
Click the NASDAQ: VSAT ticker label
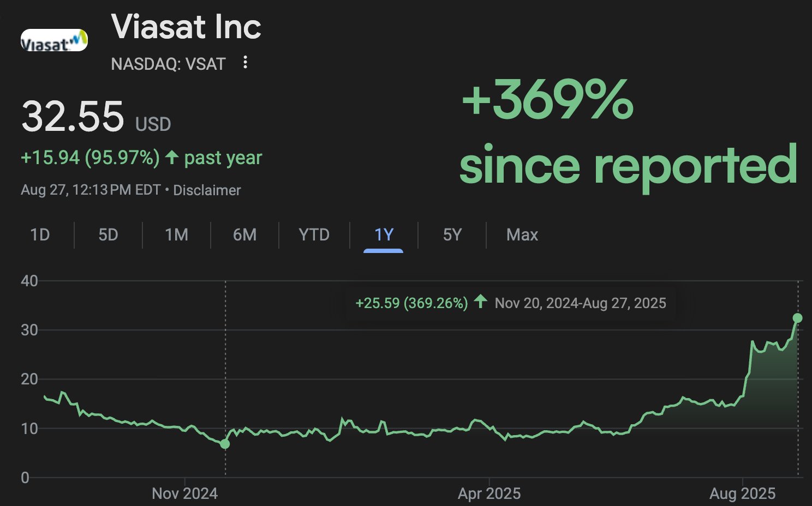(168, 64)
